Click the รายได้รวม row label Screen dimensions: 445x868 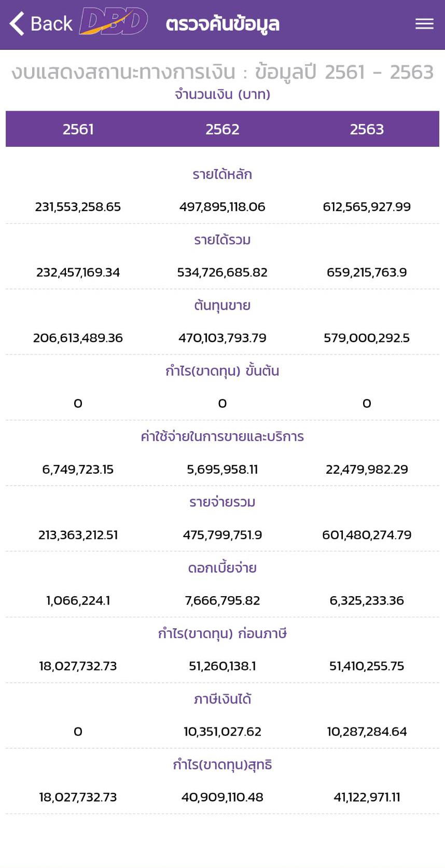(x=223, y=240)
